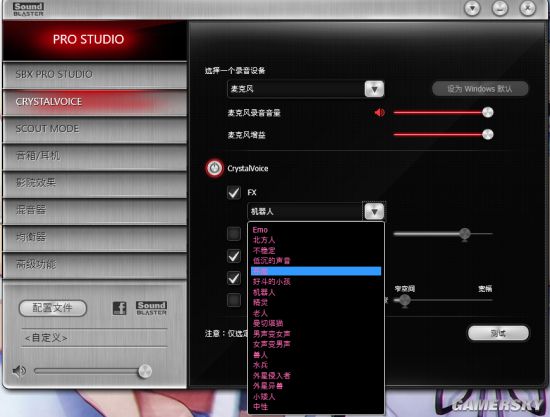
Task: Open the Facebook icon link
Action: (120, 308)
